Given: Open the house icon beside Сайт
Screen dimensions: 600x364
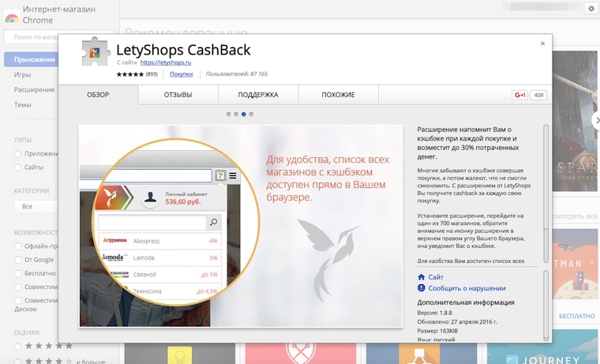Looking at the screenshot, I should [x=422, y=277].
